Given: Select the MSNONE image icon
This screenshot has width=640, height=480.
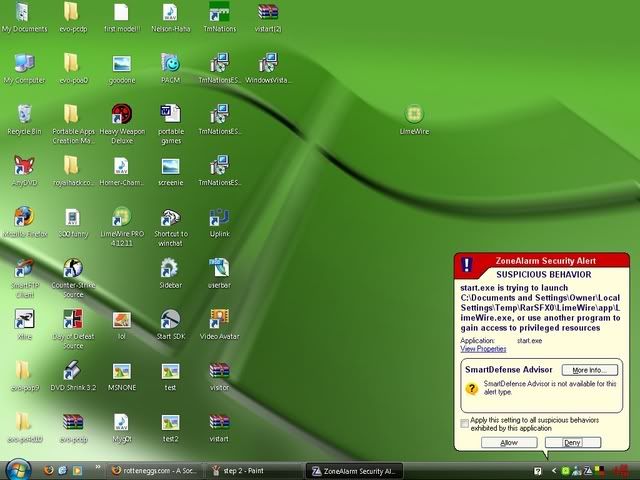Looking at the screenshot, I should tap(122, 376).
